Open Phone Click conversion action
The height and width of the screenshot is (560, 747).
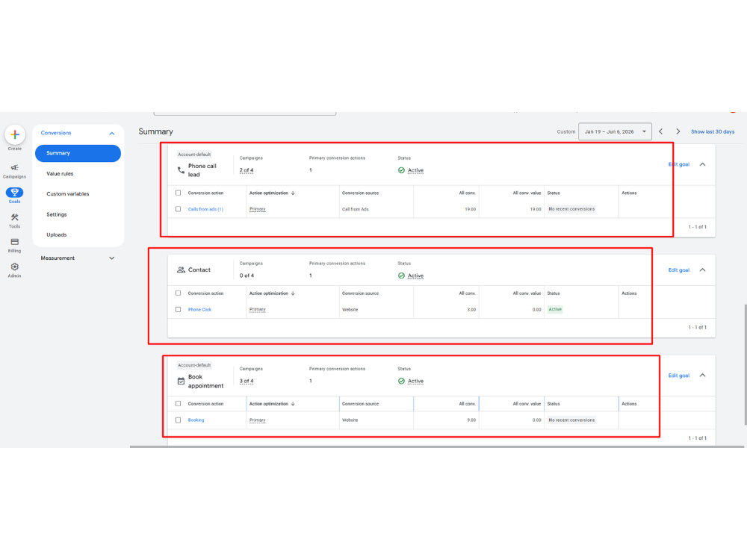click(x=199, y=310)
